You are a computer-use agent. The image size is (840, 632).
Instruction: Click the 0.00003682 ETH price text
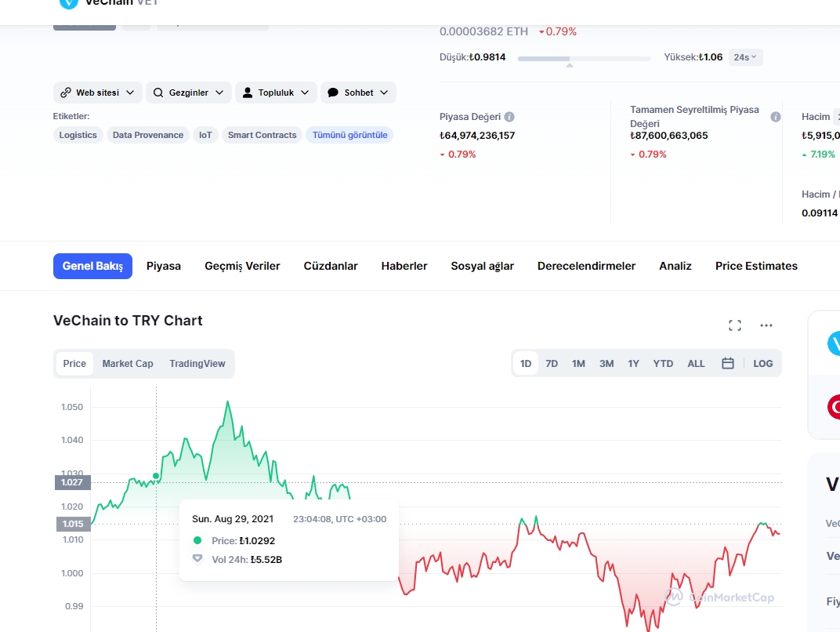click(x=483, y=31)
